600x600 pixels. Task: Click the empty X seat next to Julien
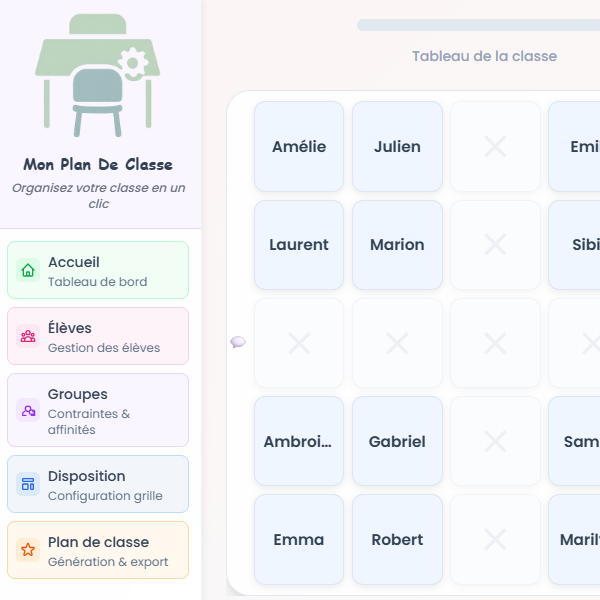(x=495, y=147)
